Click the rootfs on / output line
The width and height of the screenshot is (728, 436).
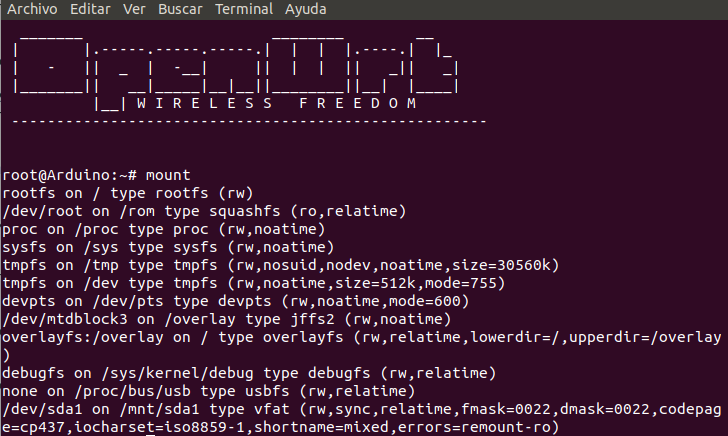(128, 192)
